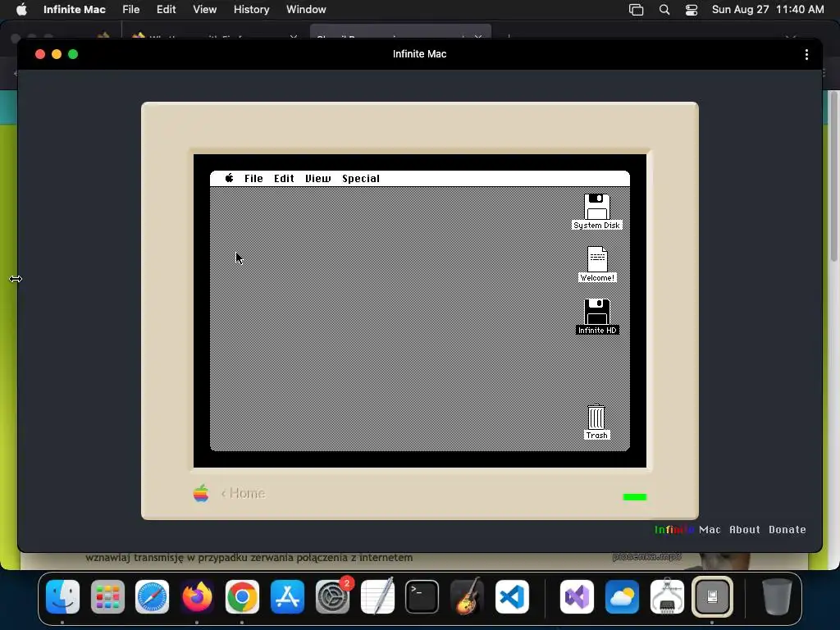Viewport: 840px width, 630px height.
Task: Click the Stage Manager icon in menu bar
Action: click(x=636, y=10)
